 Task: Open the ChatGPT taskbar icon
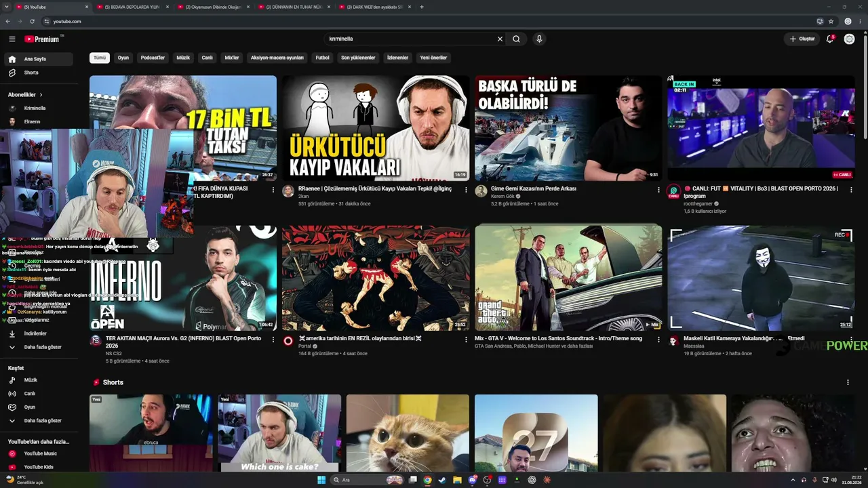[x=532, y=480]
